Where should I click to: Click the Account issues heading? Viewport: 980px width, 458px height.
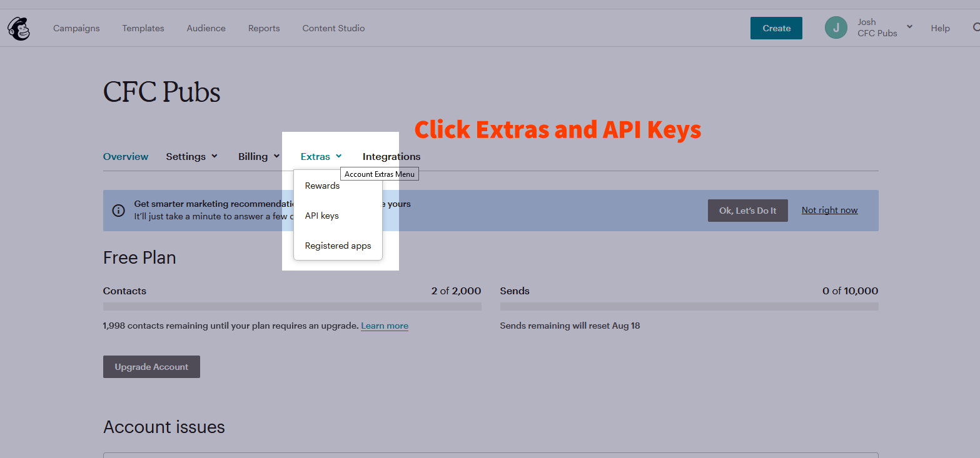164,427
